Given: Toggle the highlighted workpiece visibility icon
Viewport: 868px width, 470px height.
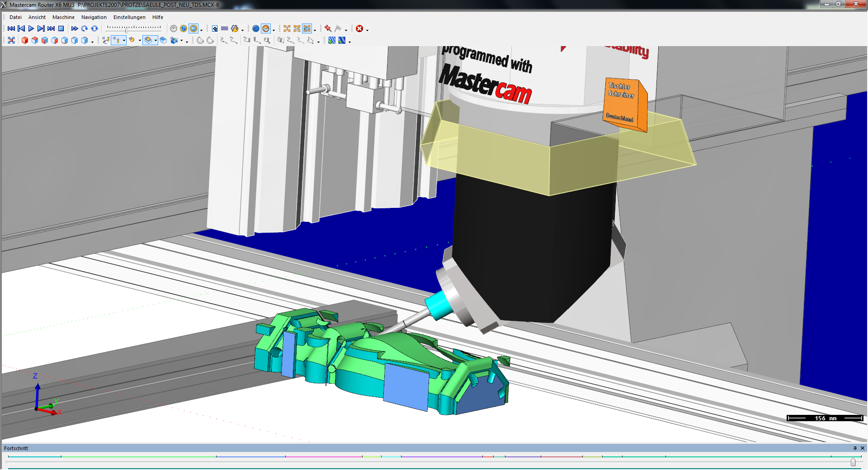Looking at the screenshot, I should pyautogui.click(x=148, y=40).
